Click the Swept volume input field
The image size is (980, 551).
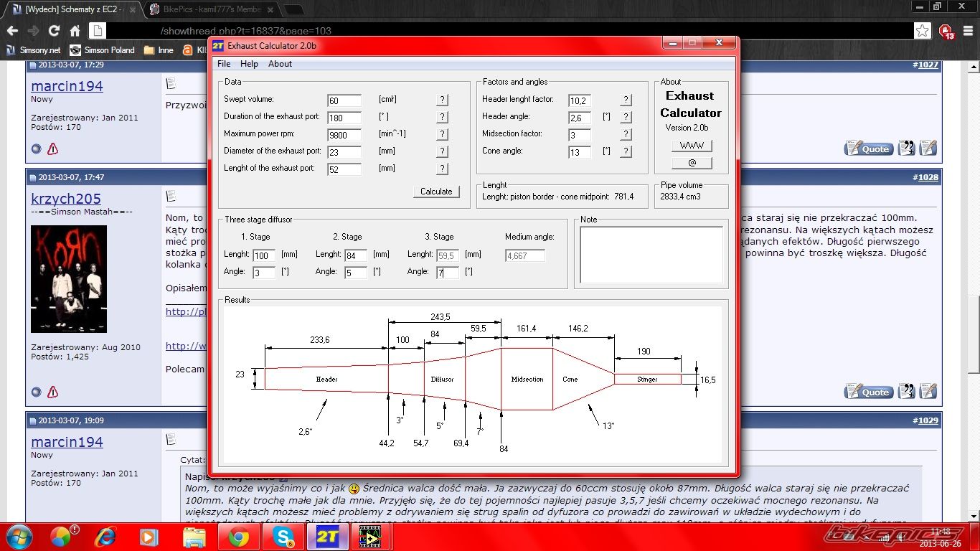[x=344, y=100]
